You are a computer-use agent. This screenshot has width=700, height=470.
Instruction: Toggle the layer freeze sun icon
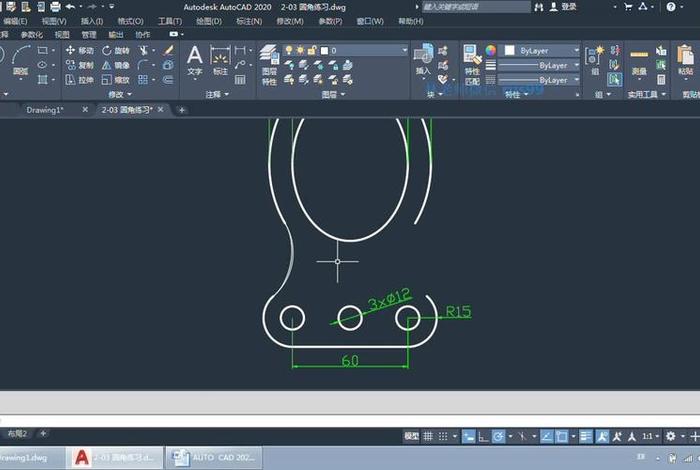pos(300,50)
